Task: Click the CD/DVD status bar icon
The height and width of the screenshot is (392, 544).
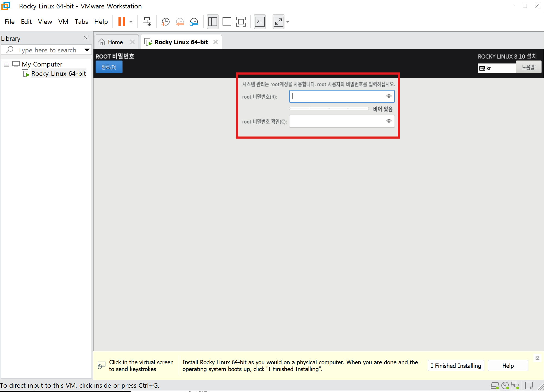Action: pyautogui.click(x=505, y=385)
